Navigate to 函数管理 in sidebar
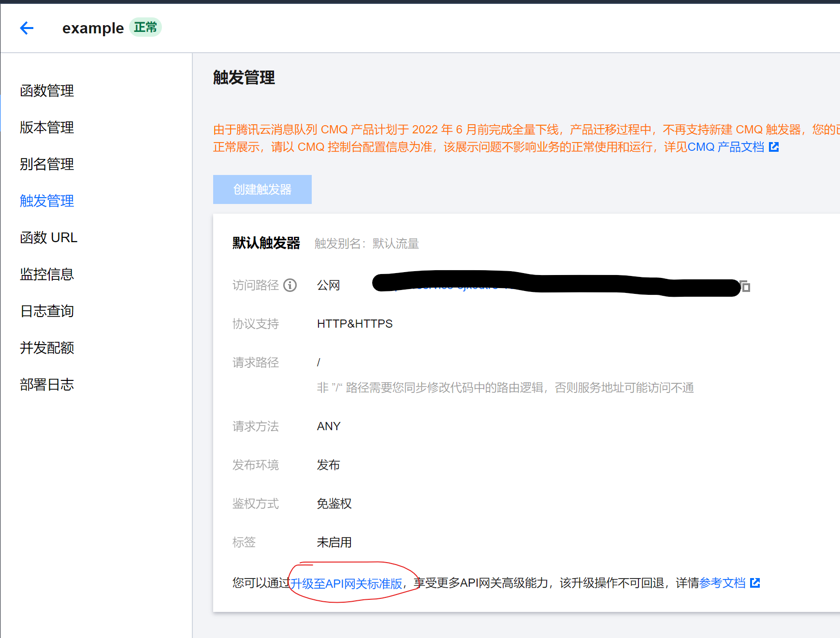840x638 pixels. pos(46,91)
